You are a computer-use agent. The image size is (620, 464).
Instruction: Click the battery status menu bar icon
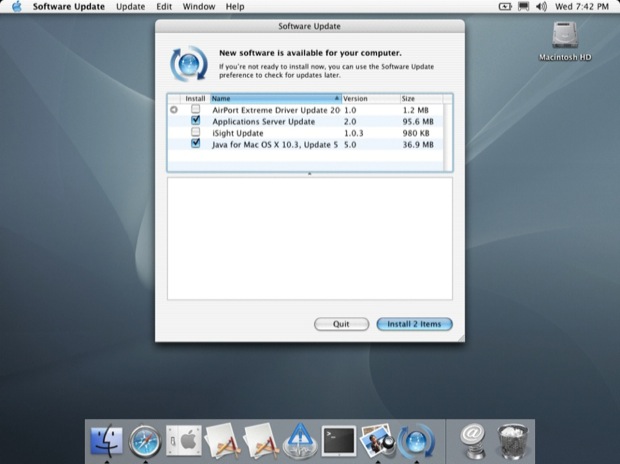click(505, 7)
